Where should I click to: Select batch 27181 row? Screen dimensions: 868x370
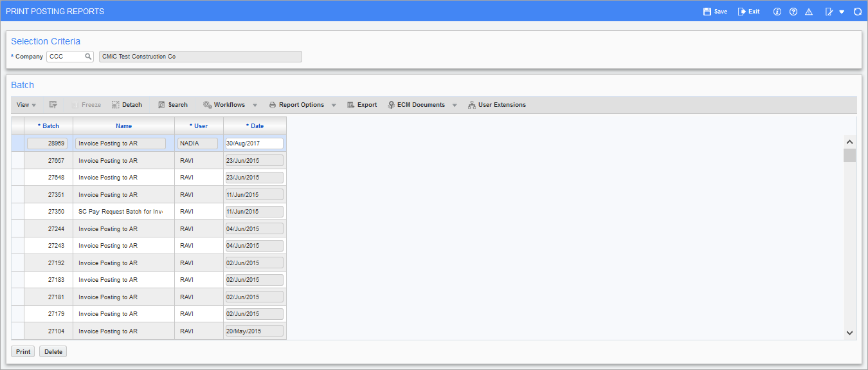pos(149,297)
